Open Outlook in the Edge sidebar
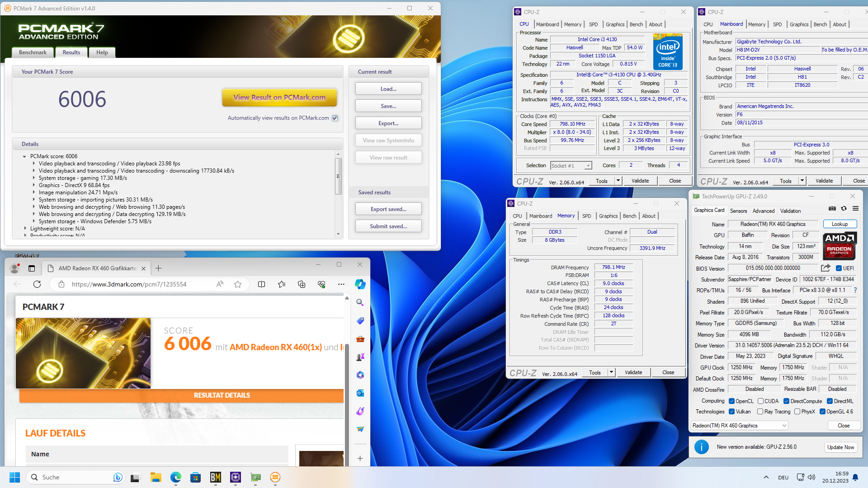 (360, 393)
